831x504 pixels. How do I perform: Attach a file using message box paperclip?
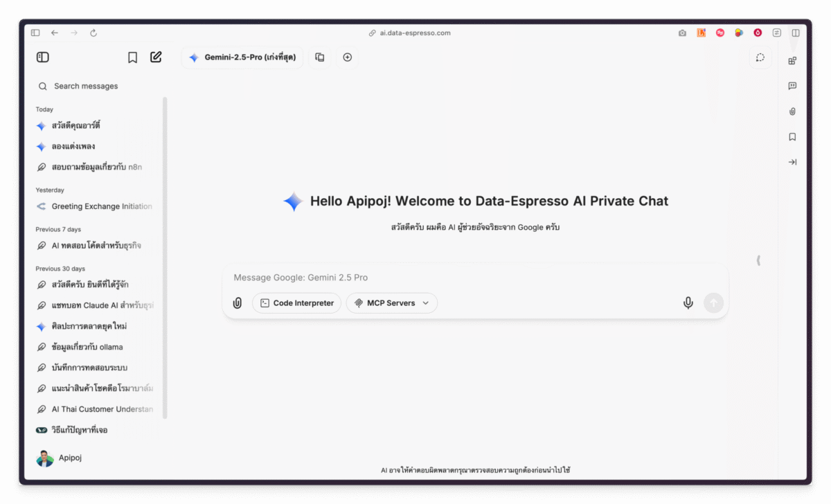pyautogui.click(x=238, y=303)
